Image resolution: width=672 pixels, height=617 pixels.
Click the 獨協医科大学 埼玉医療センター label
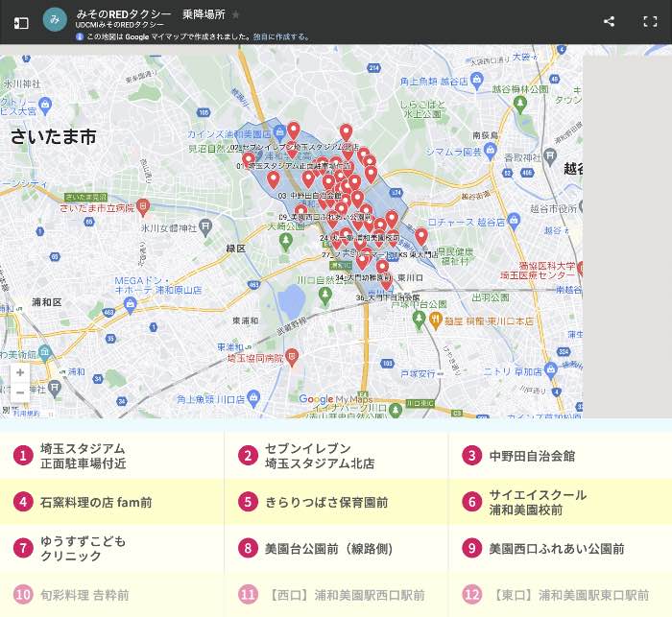click(540, 271)
